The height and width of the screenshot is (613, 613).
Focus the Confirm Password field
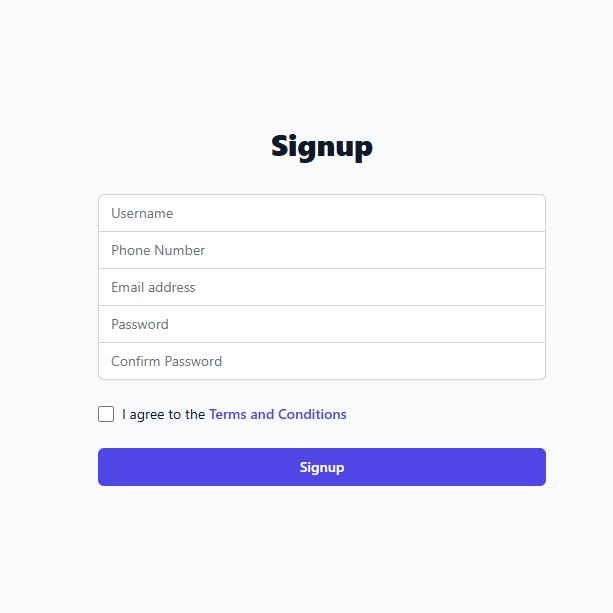point(321,361)
